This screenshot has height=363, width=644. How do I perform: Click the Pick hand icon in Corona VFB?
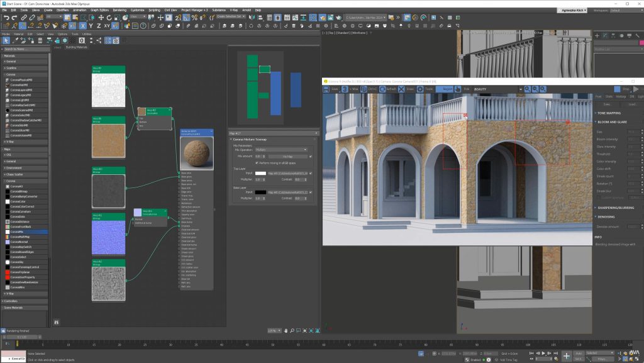pyautogui.click(x=458, y=89)
